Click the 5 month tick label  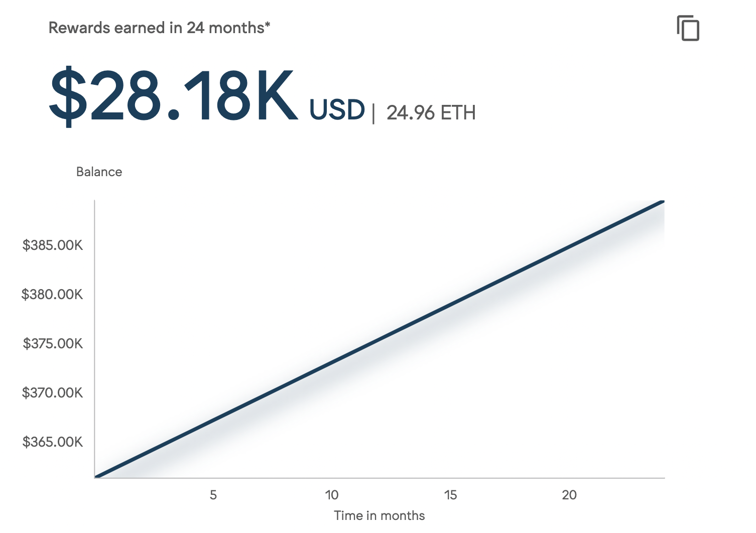[213, 495]
